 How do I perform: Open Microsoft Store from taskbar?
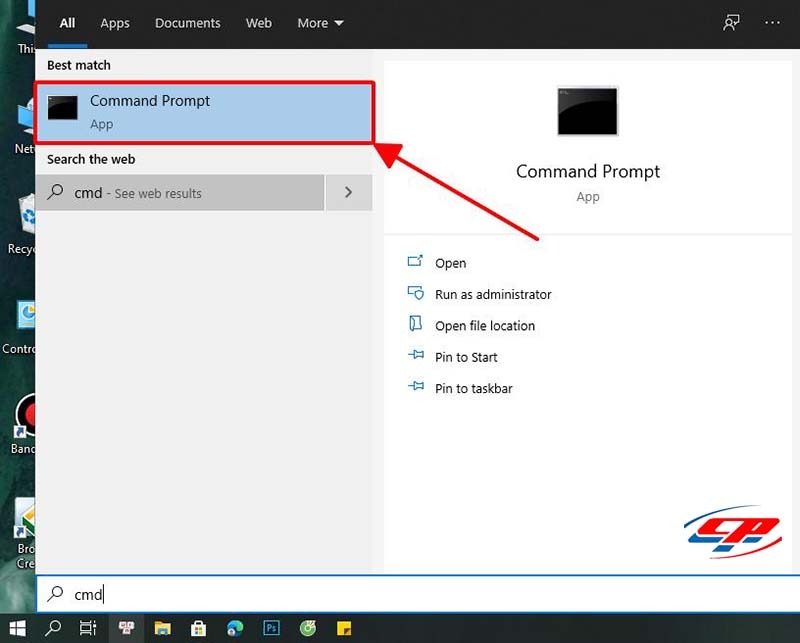tap(198, 628)
